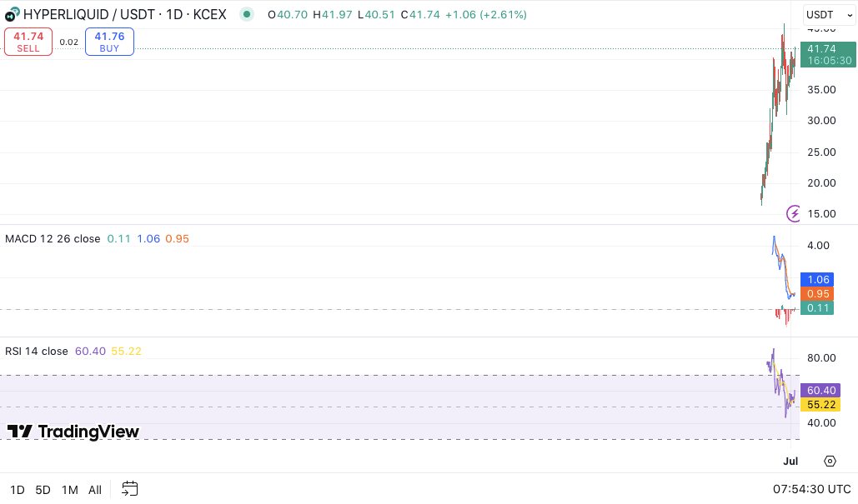
Task: Select the 1M time range
Action: (69, 489)
